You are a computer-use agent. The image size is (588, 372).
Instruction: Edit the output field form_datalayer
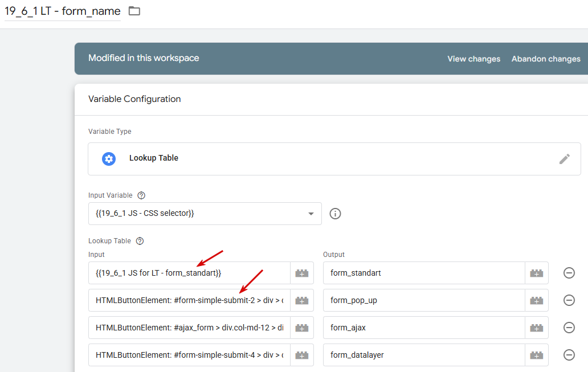[x=424, y=355]
